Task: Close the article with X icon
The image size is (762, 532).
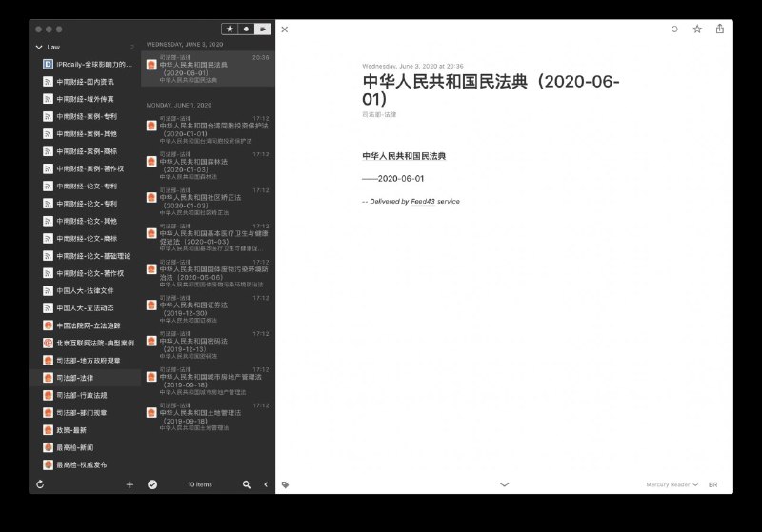Action: tap(285, 30)
